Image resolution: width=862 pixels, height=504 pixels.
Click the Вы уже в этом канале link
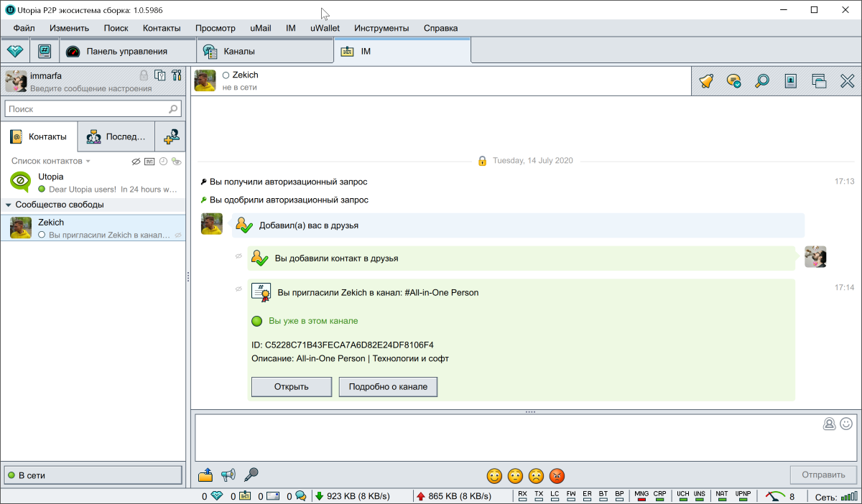pyautogui.click(x=313, y=321)
